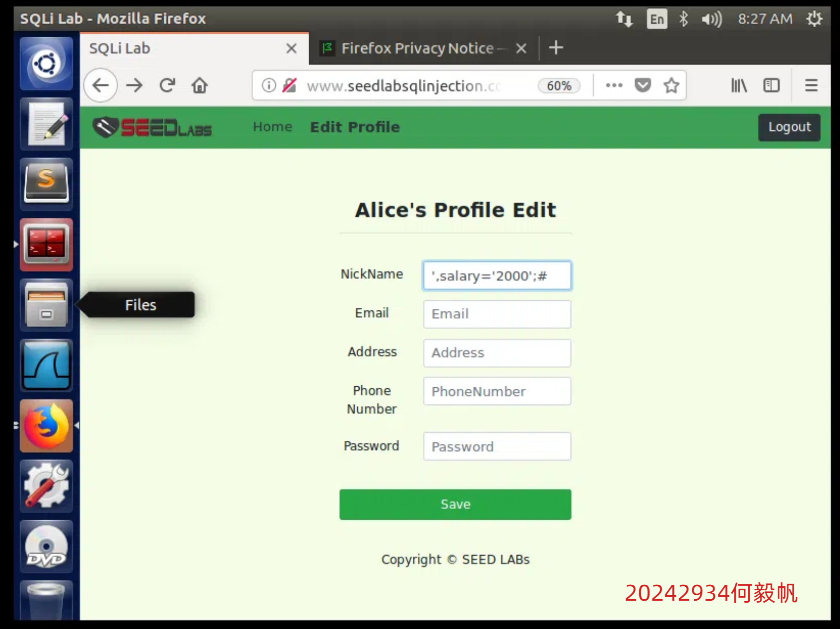The height and width of the screenshot is (629, 840).
Task: Bookmark this page with the star
Action: [x=671, y=85]
